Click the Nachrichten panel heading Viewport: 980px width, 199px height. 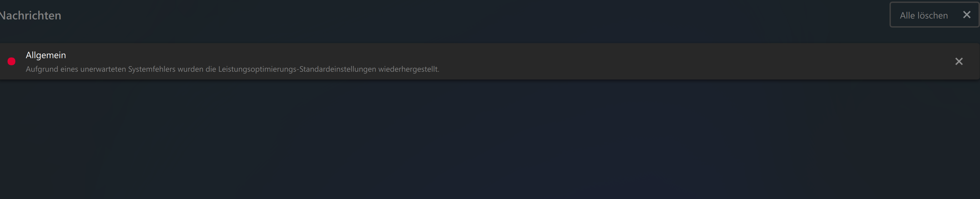[x=30, y=16]
